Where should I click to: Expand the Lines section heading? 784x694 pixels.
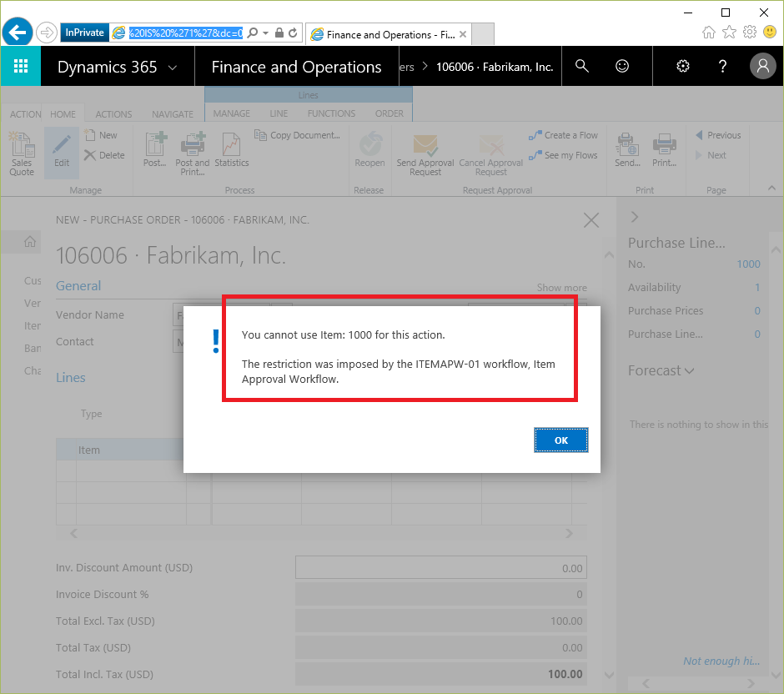click(x=71, y=378)
